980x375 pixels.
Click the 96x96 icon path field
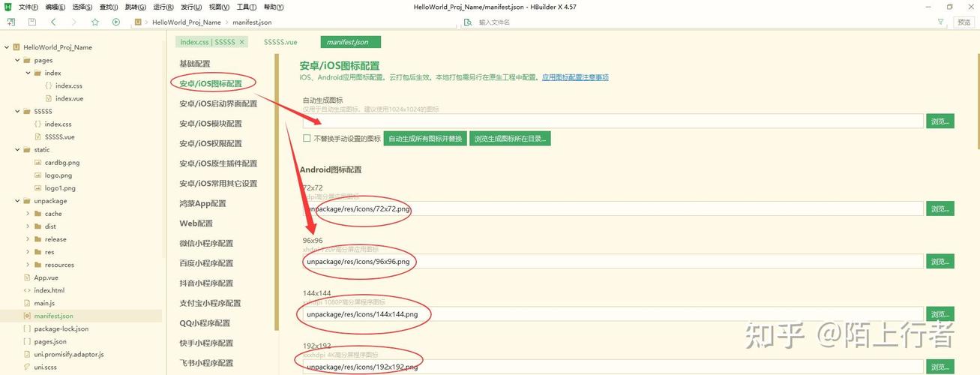(x=613, y=261)
